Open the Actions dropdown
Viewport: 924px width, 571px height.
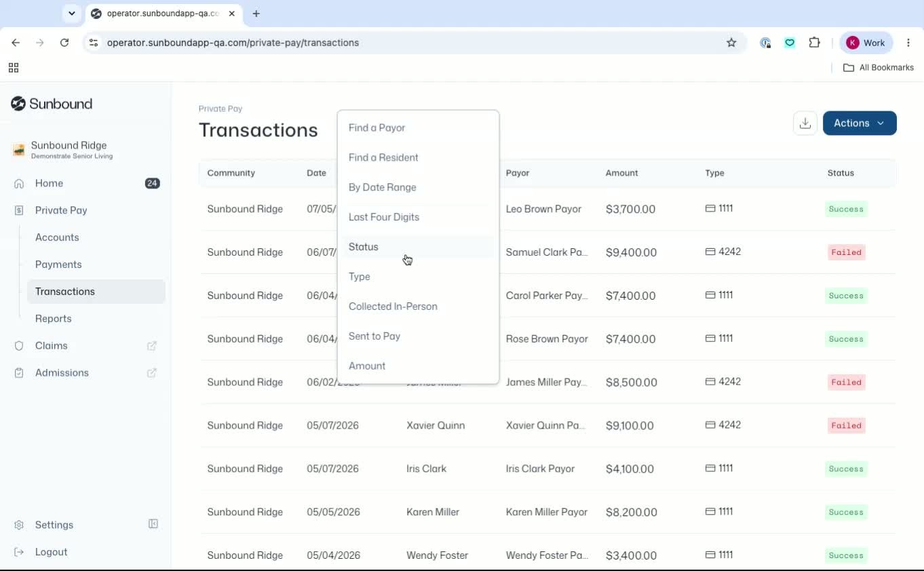(860, 123)
